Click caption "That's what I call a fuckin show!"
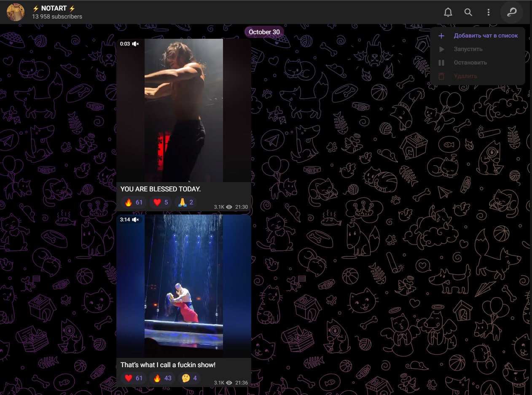The width and height of the screenshot is (532, 395). coord(168,365)
